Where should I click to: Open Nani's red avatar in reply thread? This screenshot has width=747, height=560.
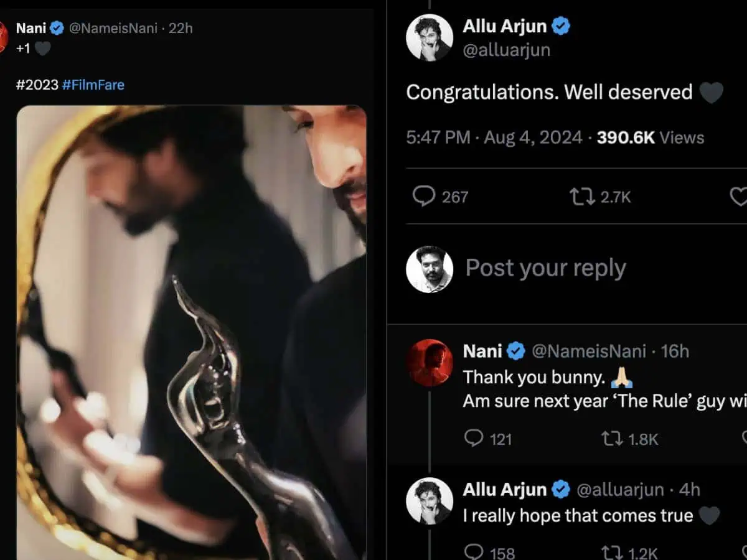(429, 362)
